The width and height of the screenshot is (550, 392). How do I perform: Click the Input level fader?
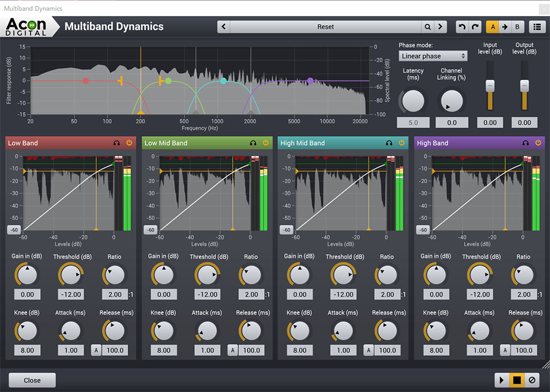click(x=490, y=86)
